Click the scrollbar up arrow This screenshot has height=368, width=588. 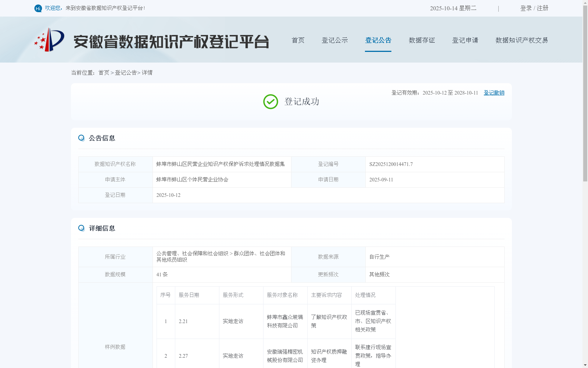pos(585,3)
